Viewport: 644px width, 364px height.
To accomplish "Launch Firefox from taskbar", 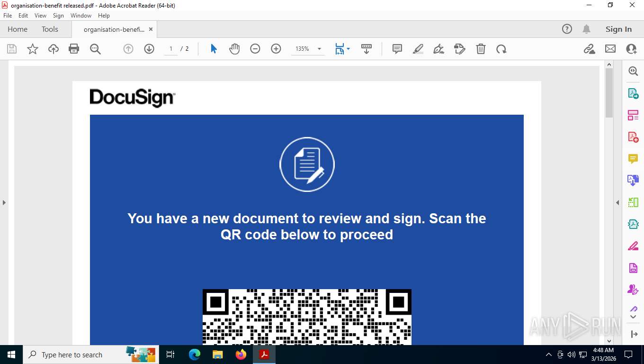I will coord(241,355).
